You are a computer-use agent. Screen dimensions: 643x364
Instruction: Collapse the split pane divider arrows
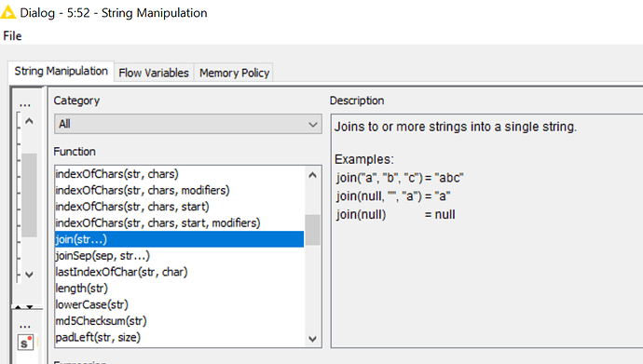click(24, 306)
